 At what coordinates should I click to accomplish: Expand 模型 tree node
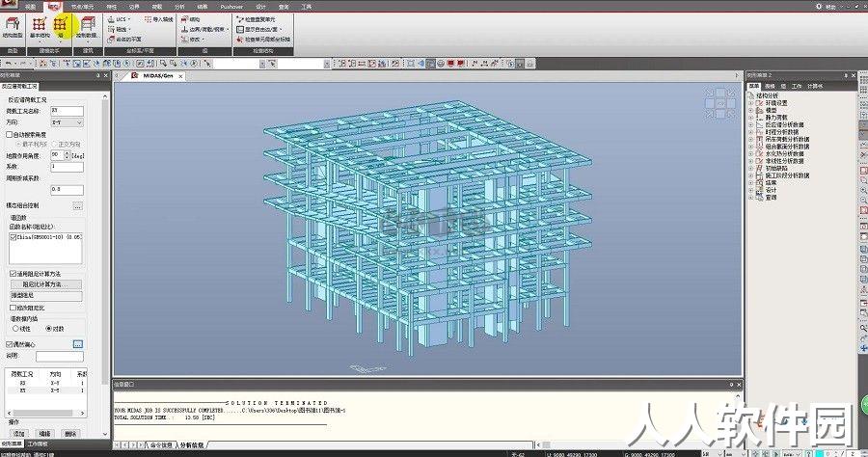[x=751, y=110]
